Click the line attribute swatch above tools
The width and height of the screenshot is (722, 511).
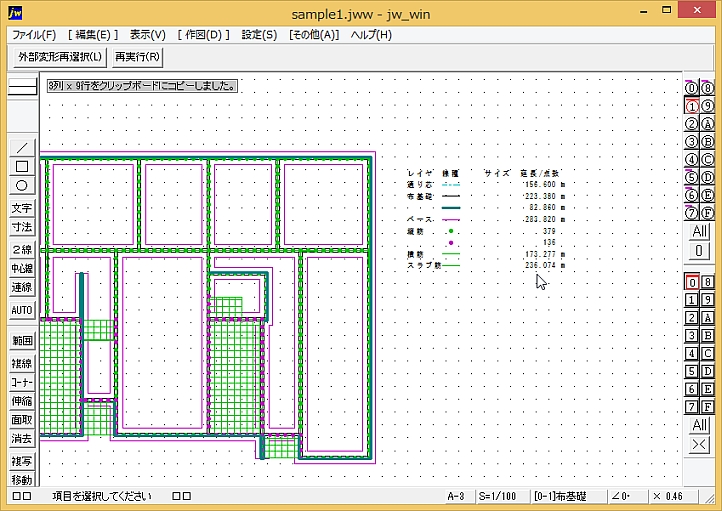click(x=21, y=87)
